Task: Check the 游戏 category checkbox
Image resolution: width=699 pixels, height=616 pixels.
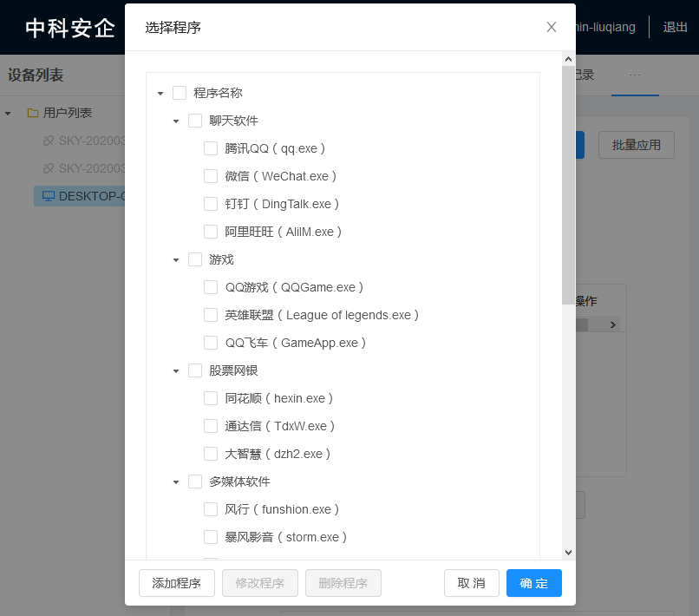Action: [x=195, y=259]
